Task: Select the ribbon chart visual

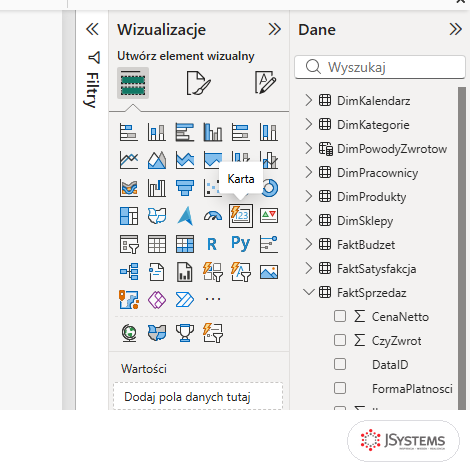Action: tap(129, 188)
